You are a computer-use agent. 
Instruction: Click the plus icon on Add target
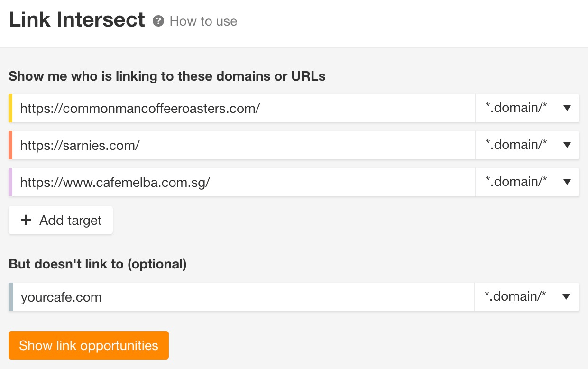click(x=26, y=220)
